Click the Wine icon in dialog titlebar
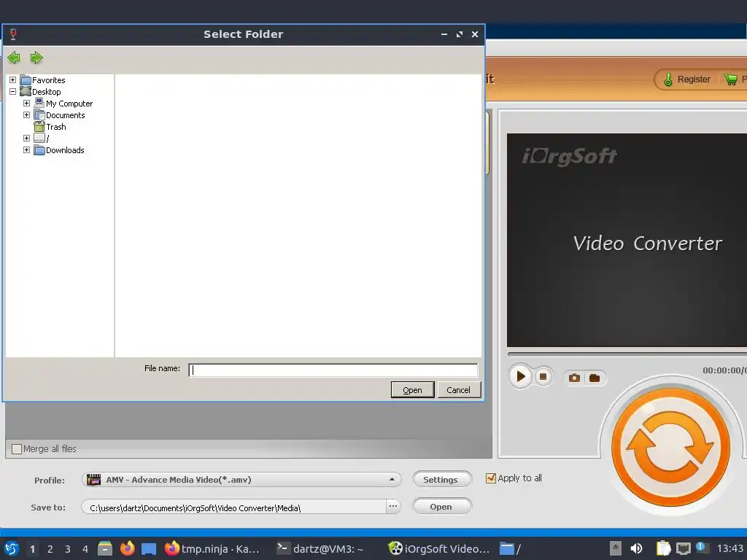 click(x=13, y=34)
